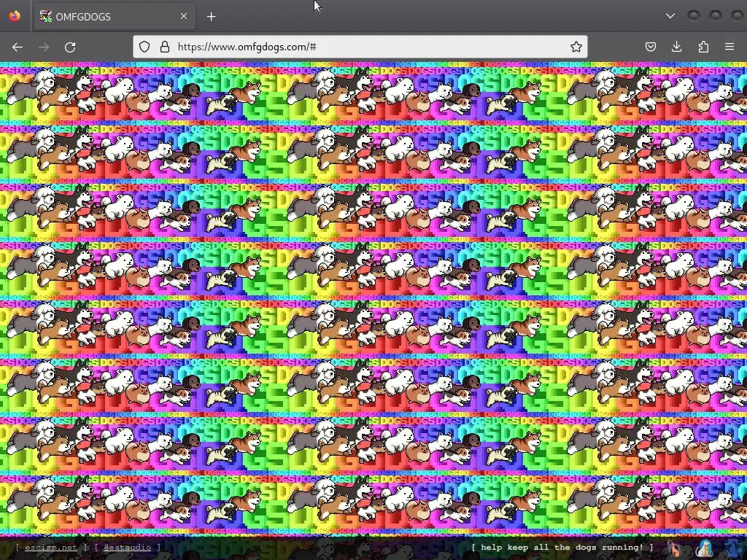Click 'help keep all the dogs running!' link
The height and width of the screenshot is (560, 747).
coord(562,547)
